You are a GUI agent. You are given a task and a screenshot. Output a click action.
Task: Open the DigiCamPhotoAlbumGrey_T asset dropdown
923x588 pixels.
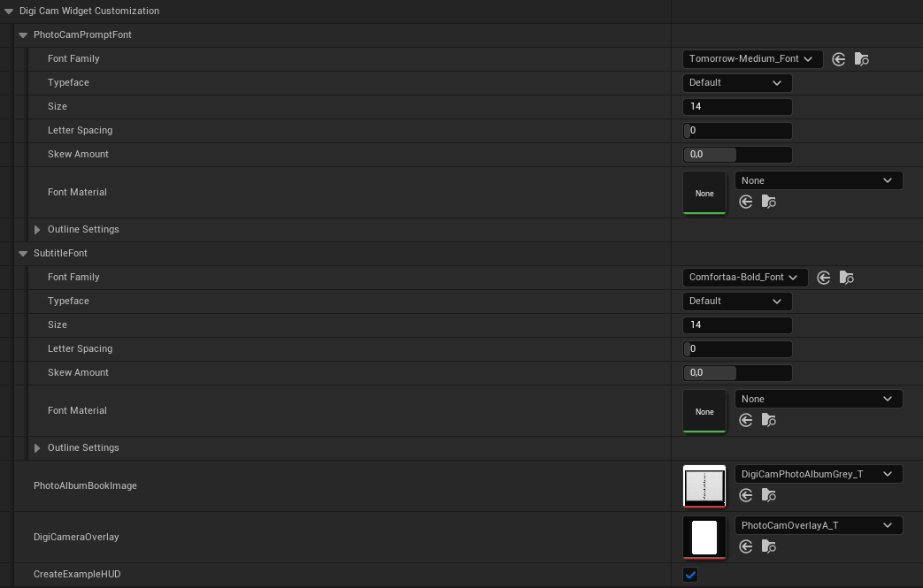[x=818, y=475]
